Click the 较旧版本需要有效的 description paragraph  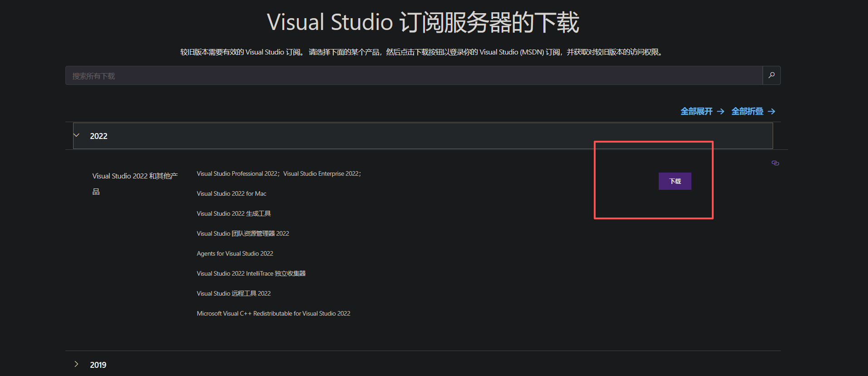[x=423, y=52]
